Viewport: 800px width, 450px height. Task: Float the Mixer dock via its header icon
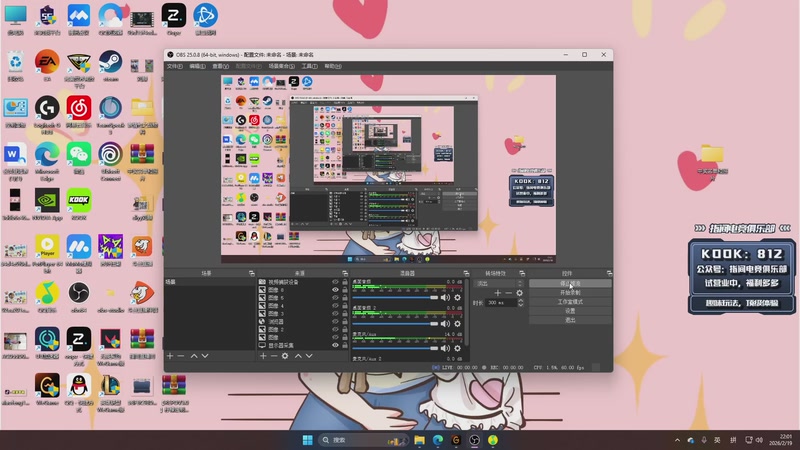click(x=466, y=273)
